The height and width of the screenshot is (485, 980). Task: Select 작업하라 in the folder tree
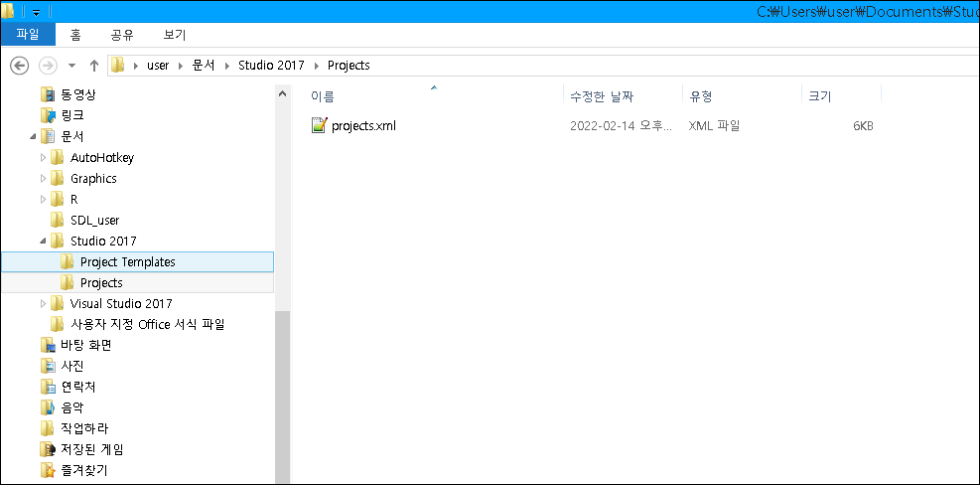click(84, 428)
